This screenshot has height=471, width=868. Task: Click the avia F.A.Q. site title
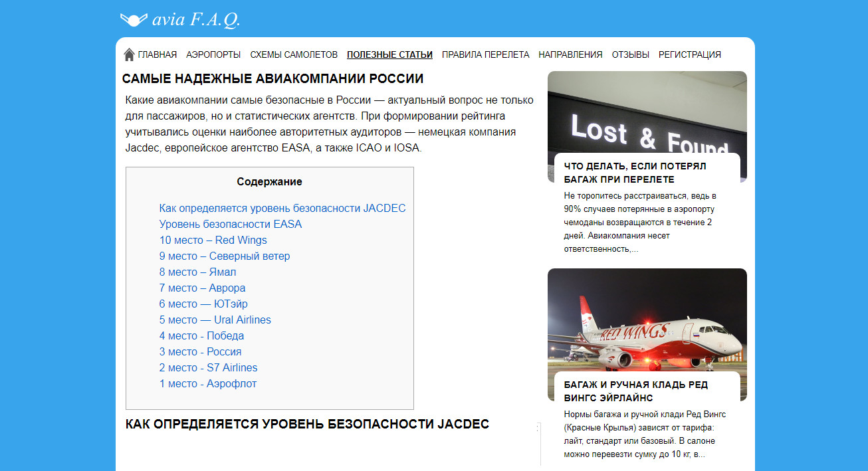coord(196,20)
